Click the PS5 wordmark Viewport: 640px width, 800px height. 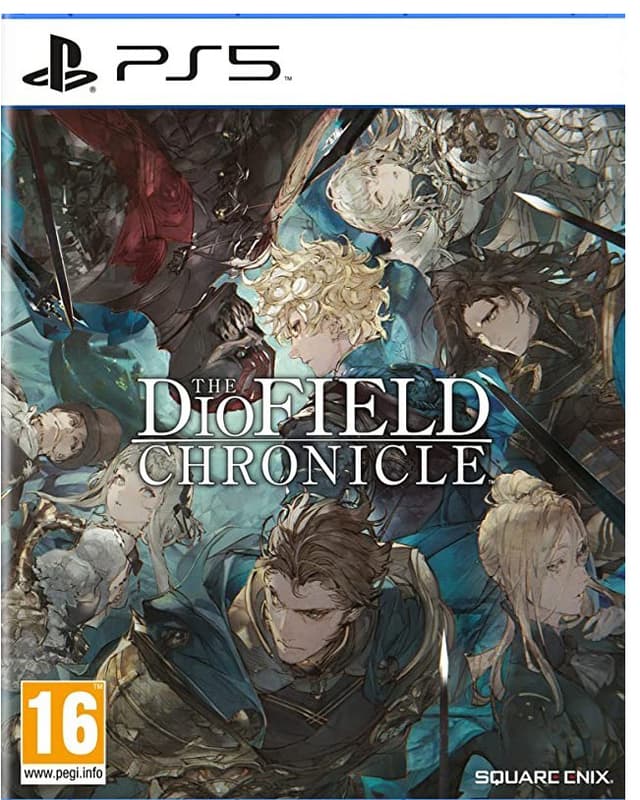click(199, 63)
